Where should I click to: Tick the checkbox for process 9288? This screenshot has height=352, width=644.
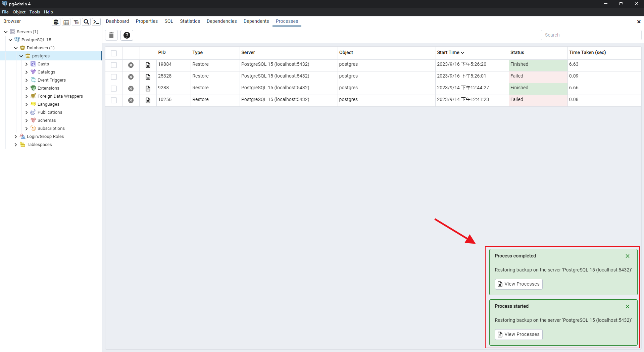[114, 89]
